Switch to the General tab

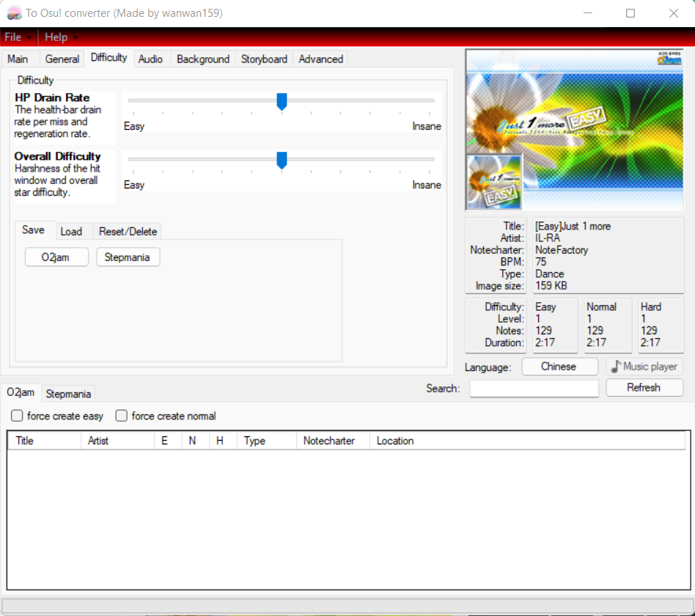[x=62, y=59]
